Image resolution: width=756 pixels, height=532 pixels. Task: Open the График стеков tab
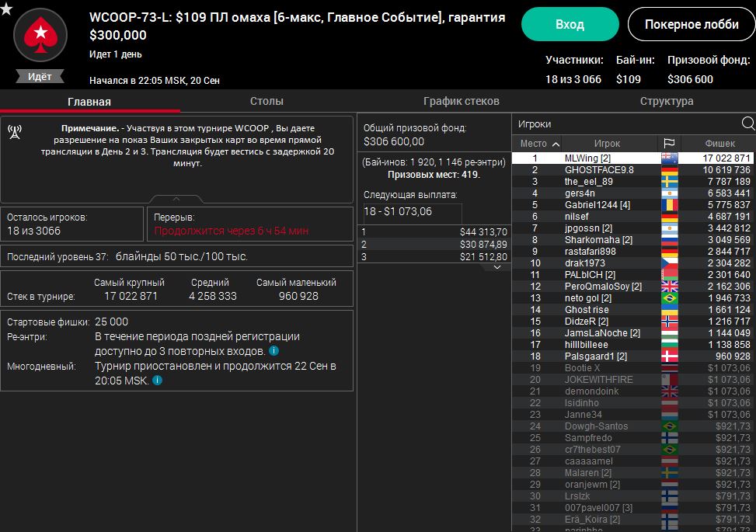coord(462,101)
